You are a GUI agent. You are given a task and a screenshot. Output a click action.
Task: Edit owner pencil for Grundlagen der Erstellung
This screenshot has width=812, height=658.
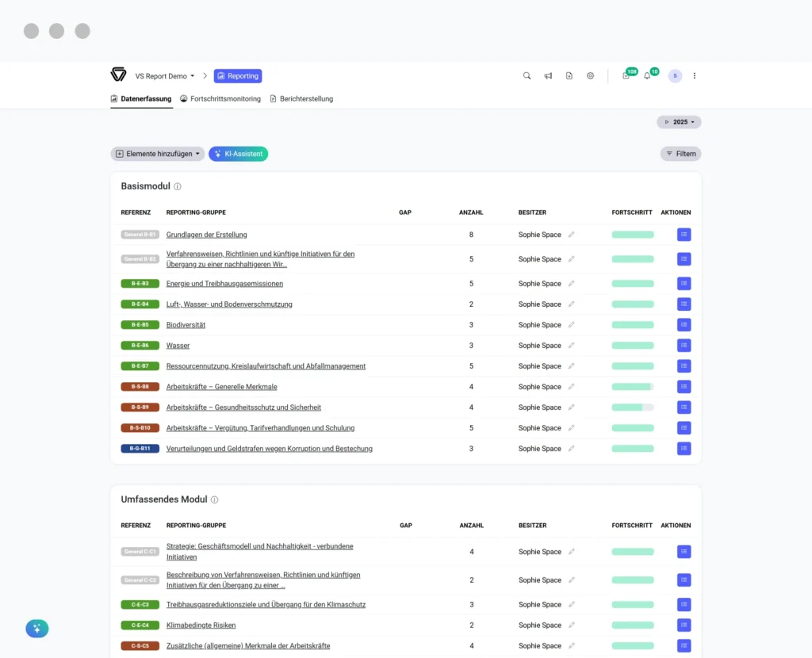click(571, 235)
